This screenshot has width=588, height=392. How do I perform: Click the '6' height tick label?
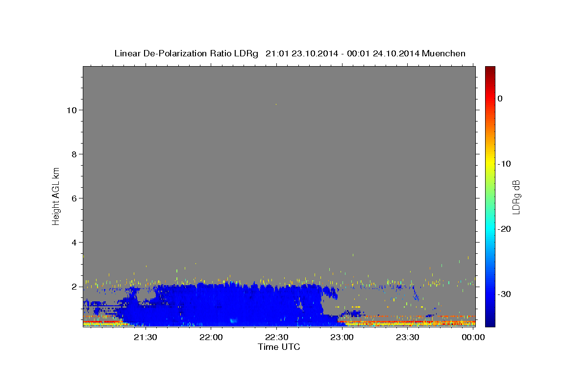(x=74, y=198)
